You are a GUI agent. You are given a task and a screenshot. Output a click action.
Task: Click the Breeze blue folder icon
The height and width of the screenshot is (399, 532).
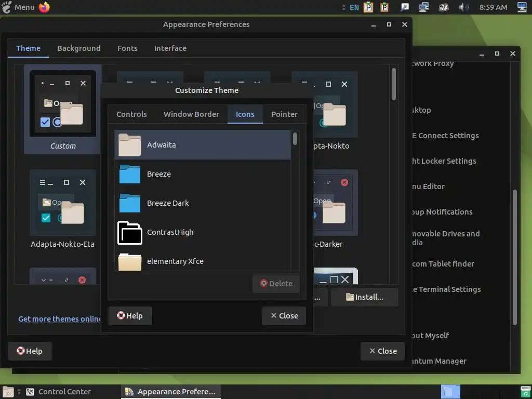(x=129, y=174)
